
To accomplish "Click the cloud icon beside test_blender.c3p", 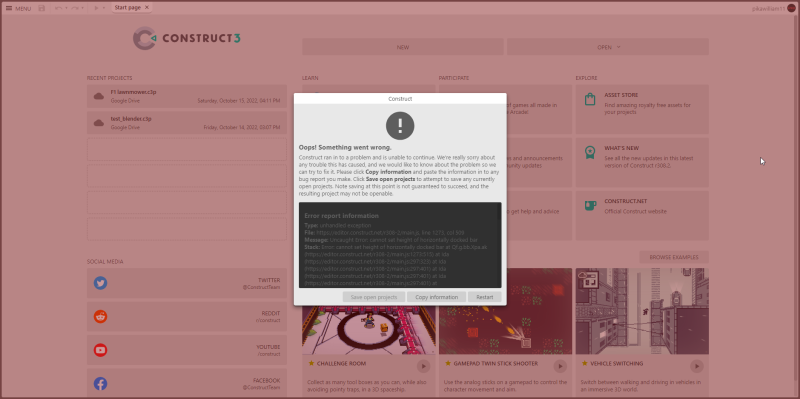I will 98,122.
